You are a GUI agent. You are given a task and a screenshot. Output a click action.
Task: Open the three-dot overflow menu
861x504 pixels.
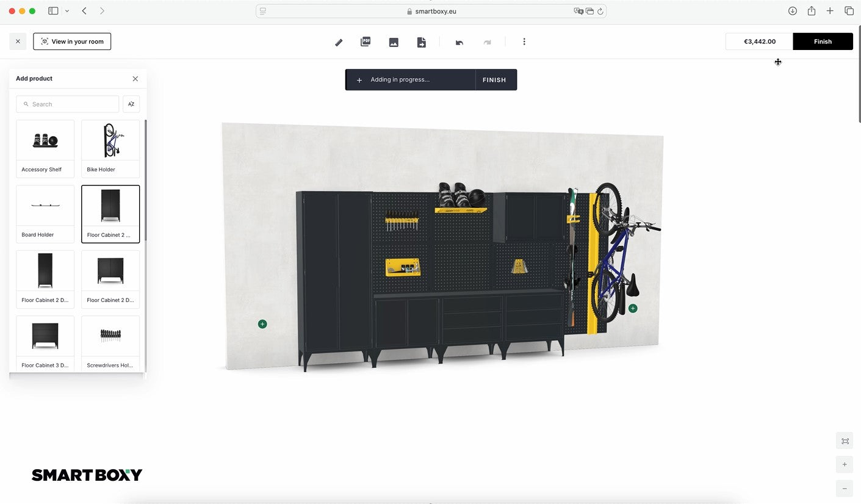pyautogui.click(x=524, y=41)
